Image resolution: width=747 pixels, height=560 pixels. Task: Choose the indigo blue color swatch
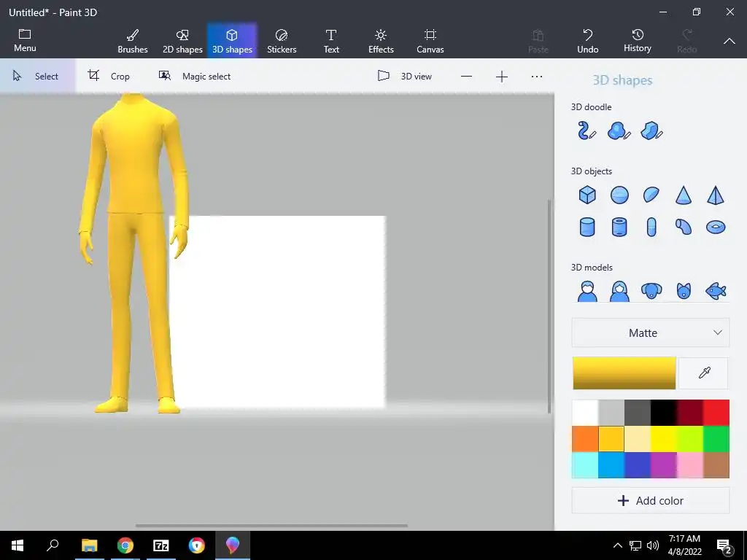[x=638, y=464]
